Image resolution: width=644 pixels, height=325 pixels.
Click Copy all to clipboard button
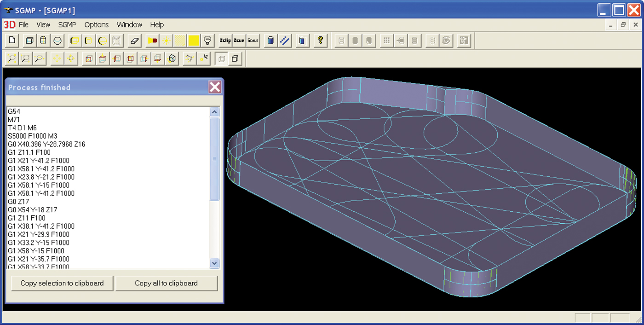coord(166,283)
